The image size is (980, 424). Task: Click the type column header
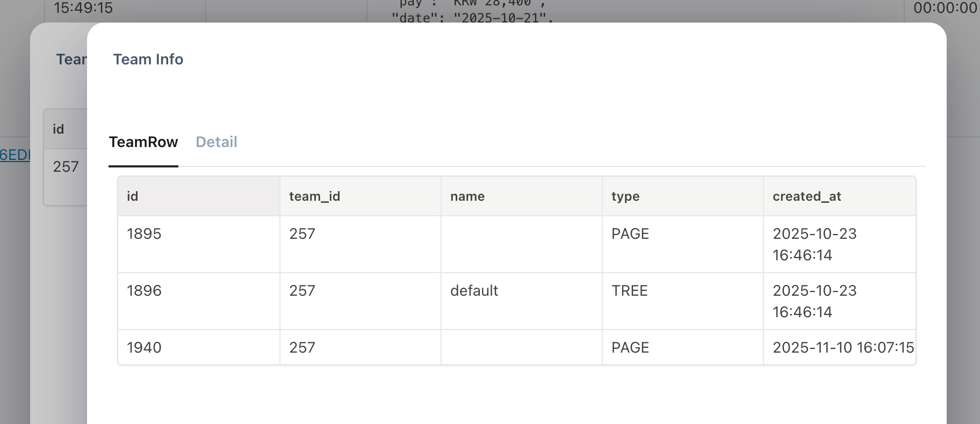point(683,196)
